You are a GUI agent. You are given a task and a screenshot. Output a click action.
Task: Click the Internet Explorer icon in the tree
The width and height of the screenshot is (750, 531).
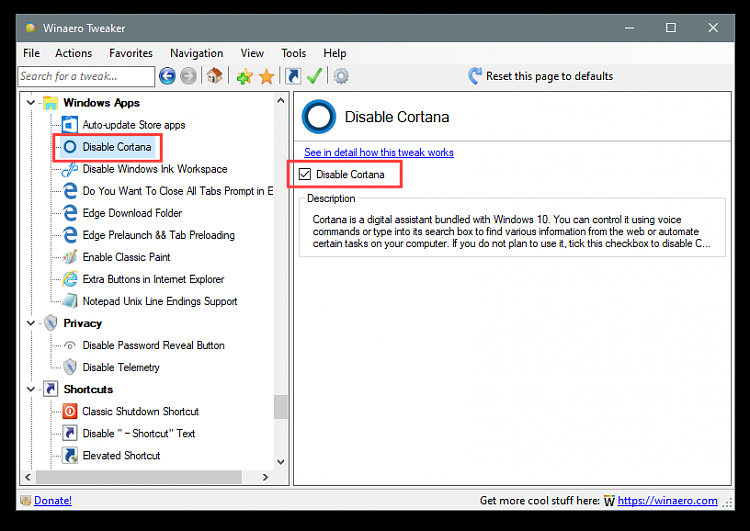click(70, 279)
